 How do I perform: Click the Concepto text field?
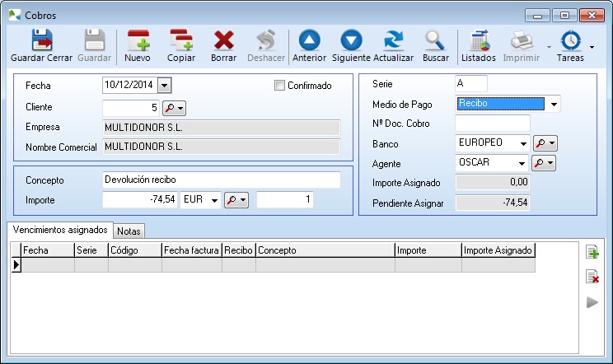(221, 180)
